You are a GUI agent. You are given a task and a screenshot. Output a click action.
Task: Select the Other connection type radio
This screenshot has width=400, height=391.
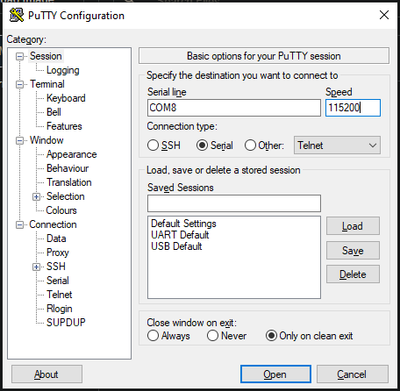[250, 145]
